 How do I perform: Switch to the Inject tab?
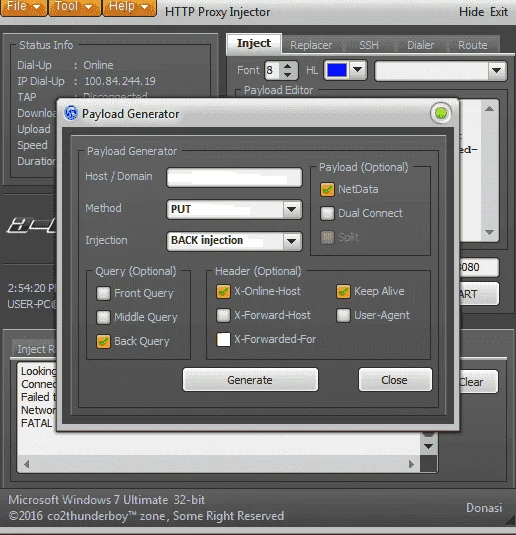254,43
